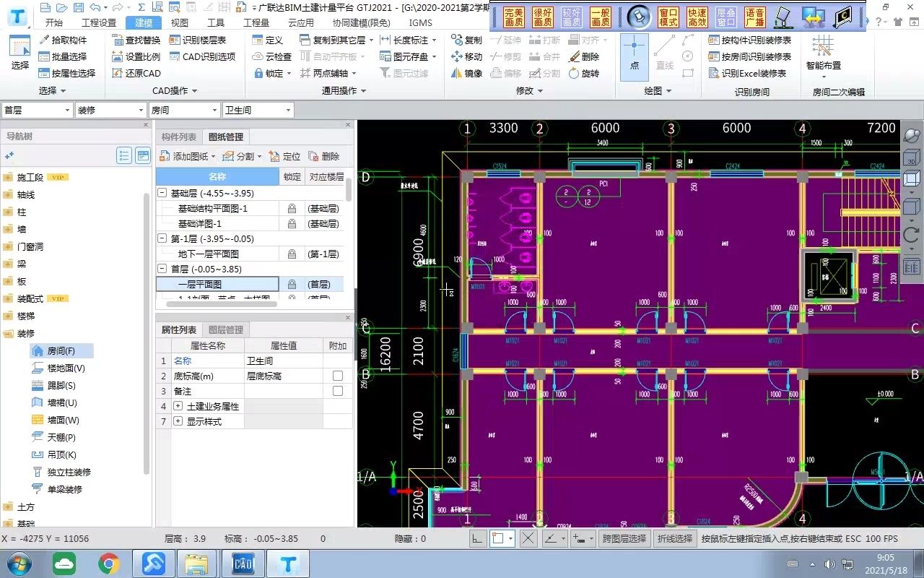This screenshot has height=578, width=924.
Task: Select 吊顶(K) suspended ceiling item
Action: click(x=53, y=454)
